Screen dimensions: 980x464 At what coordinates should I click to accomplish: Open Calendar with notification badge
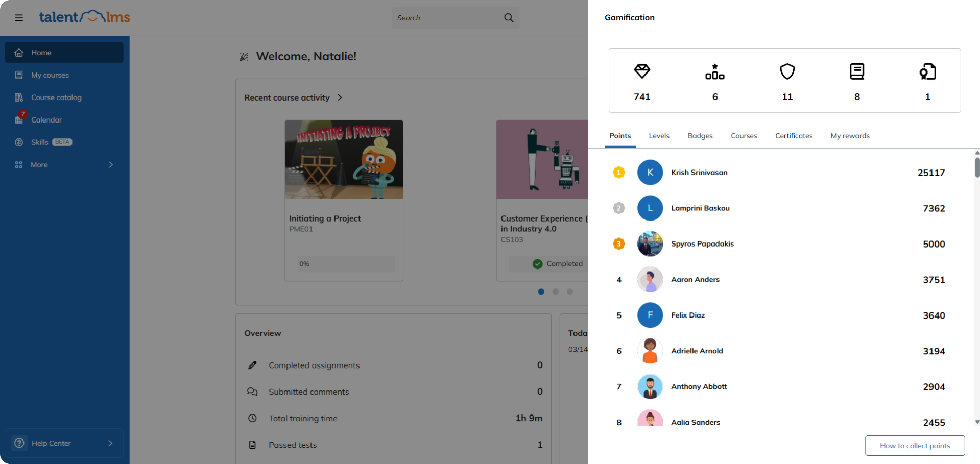(x=46, y=120)
